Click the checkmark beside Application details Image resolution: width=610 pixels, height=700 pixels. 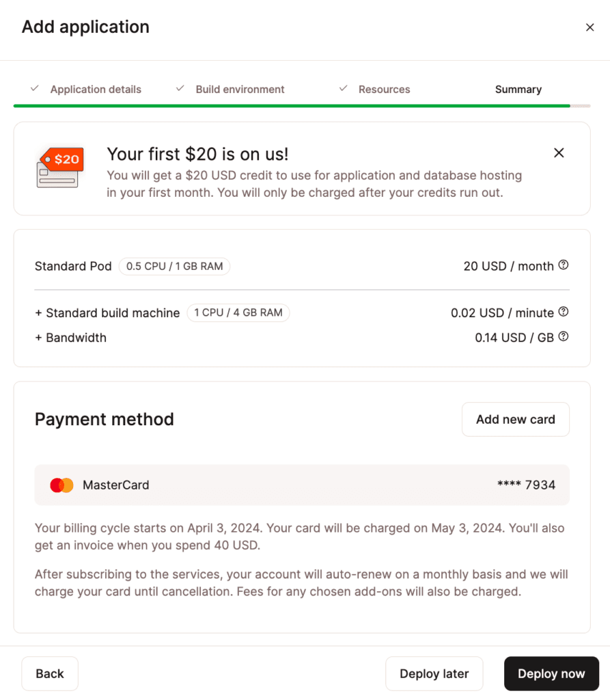click(33, 88)
